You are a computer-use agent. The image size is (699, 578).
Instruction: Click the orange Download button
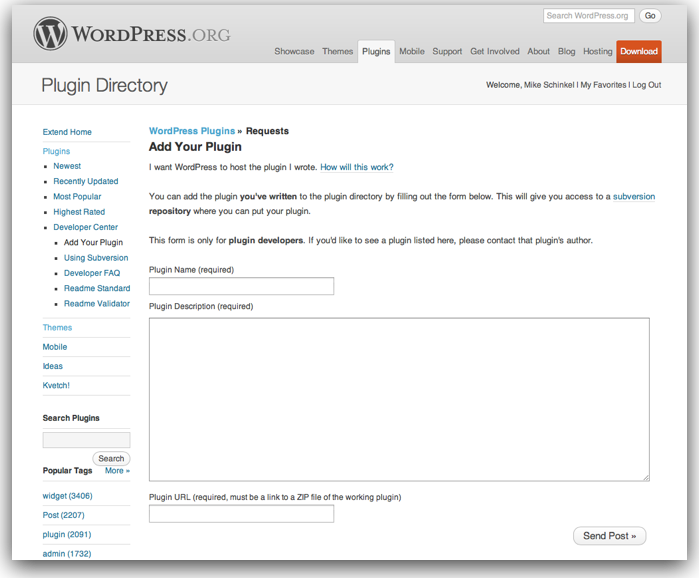click(x=639, y=51)
